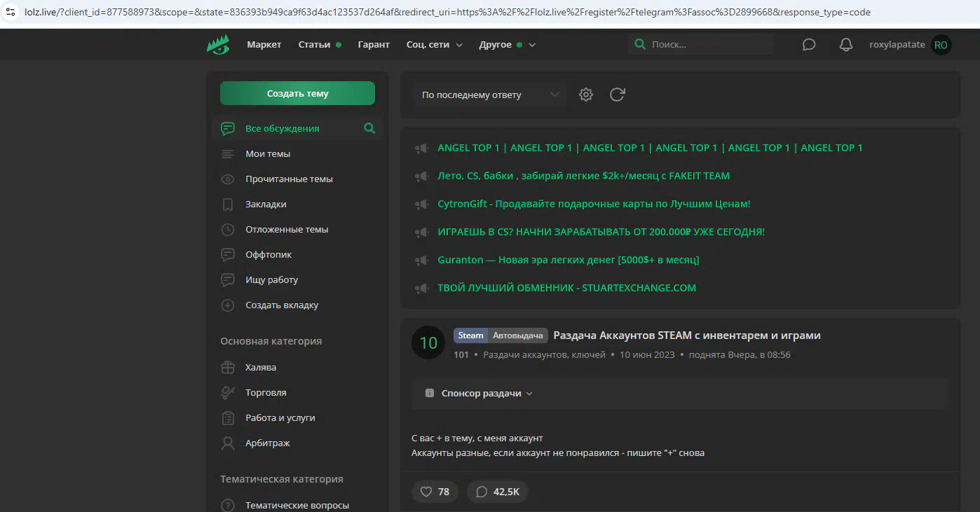This screenshot has height=512, width=980.
Task: Click the megaphone icon beside CytronGift
Action: pos(421,204)
